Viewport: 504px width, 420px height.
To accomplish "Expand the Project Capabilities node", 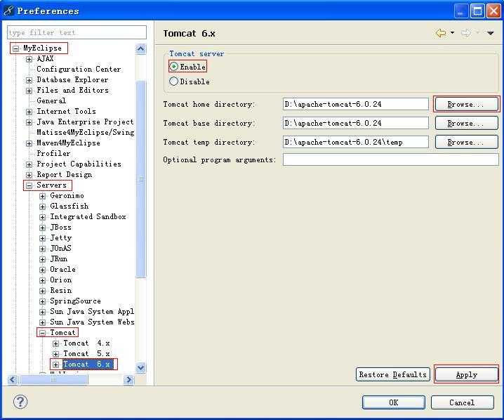I will tap(29, 164).
